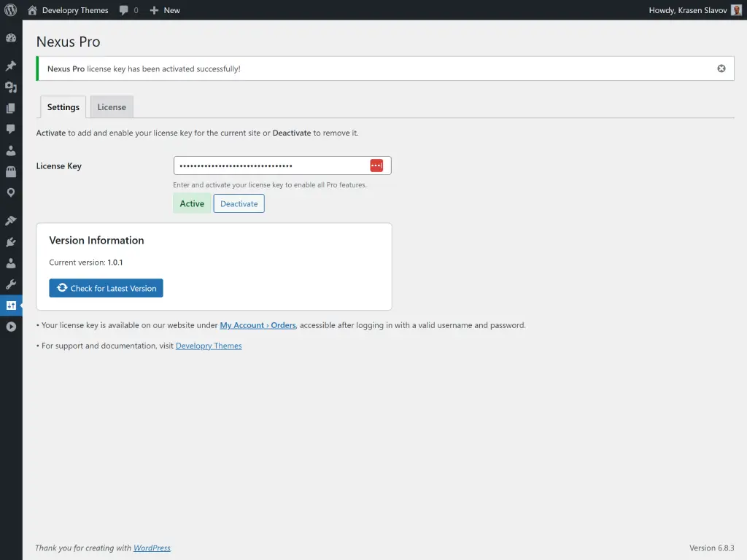Screen dimensions: 747x560
Task: Open Posts via the pushpin icon
Action: [x=11, y=66]
